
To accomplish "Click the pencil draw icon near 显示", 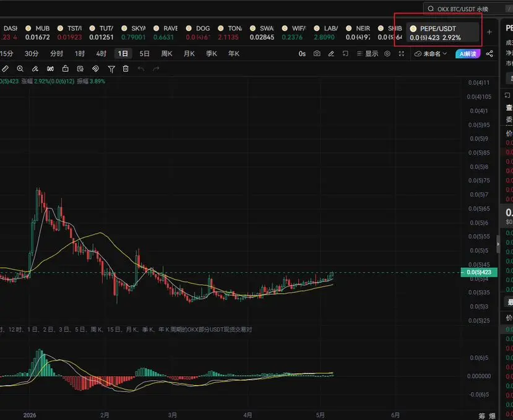I will click(x=331, y=54).
